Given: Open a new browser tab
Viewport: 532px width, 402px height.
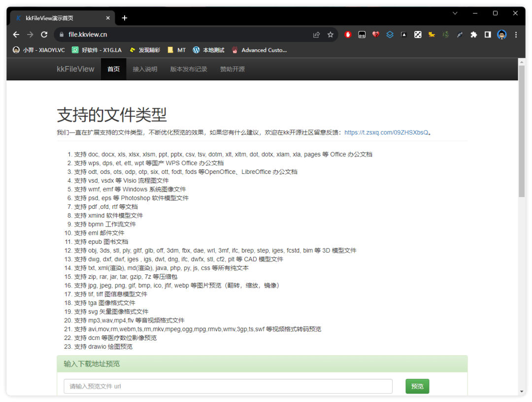Looking at the screenshot, I should pos(125,18).
